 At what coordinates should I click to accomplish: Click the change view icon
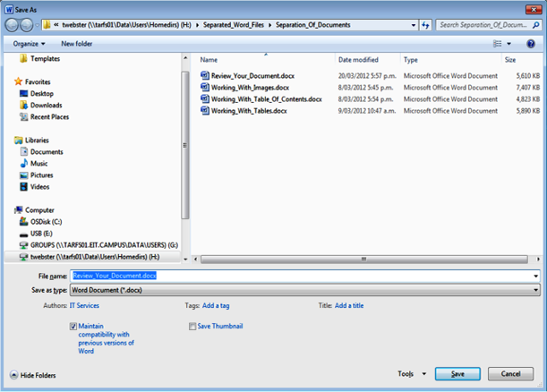(497, 44)
